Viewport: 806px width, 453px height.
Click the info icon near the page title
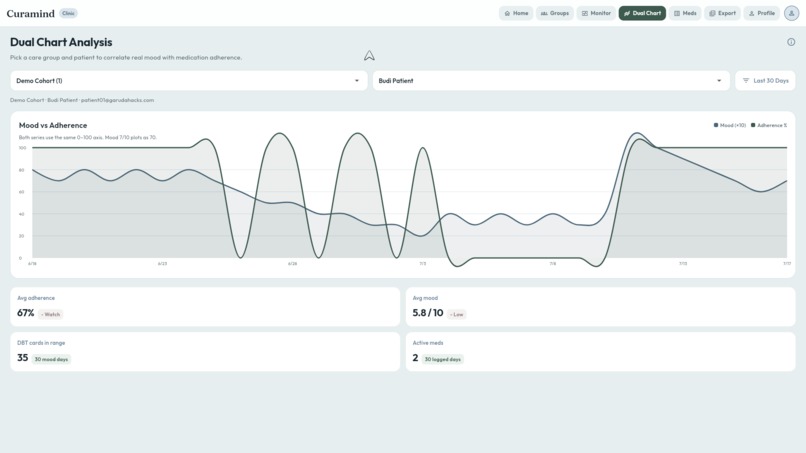pyautogui.click(x=791, y=42)
